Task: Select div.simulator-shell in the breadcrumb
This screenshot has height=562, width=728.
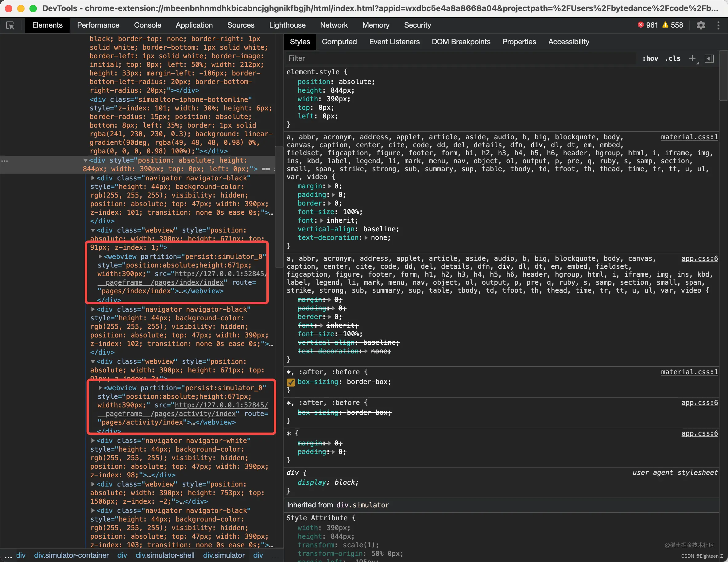Action: (165, 555)
